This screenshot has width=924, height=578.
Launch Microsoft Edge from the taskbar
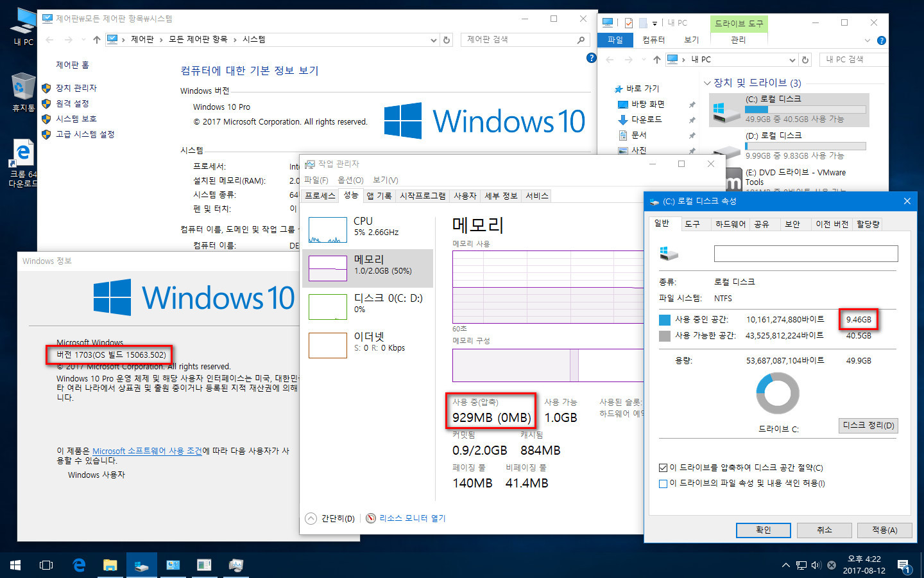79,565
